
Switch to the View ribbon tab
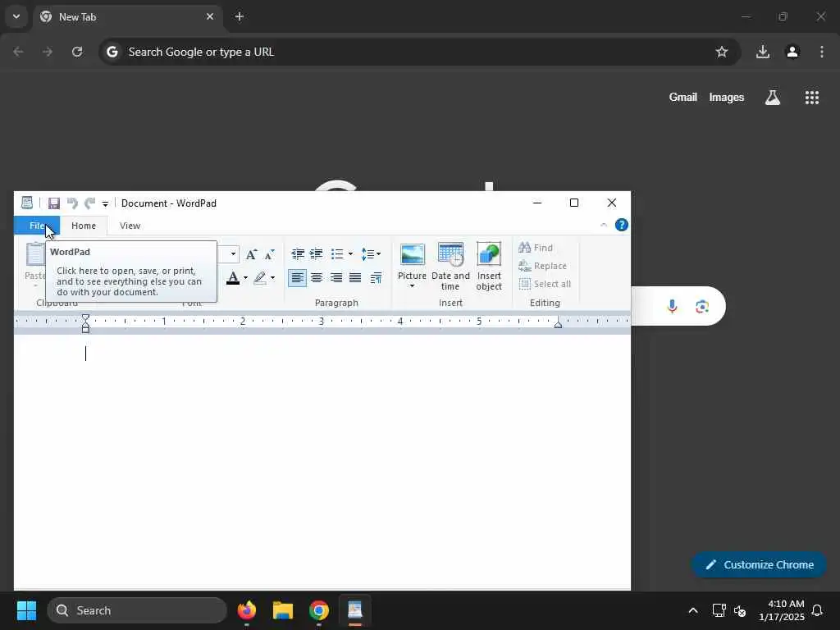click(x=130, y=226)
